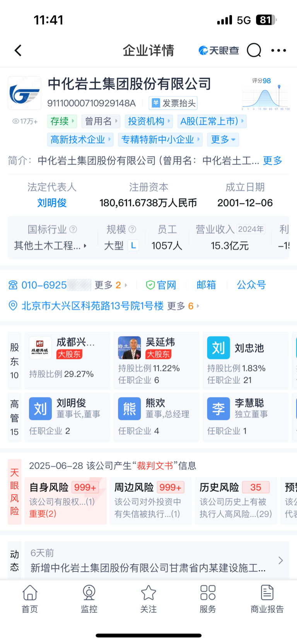Tap 更多 link after company intro
297x644 pixels.
tap(272, 161)
